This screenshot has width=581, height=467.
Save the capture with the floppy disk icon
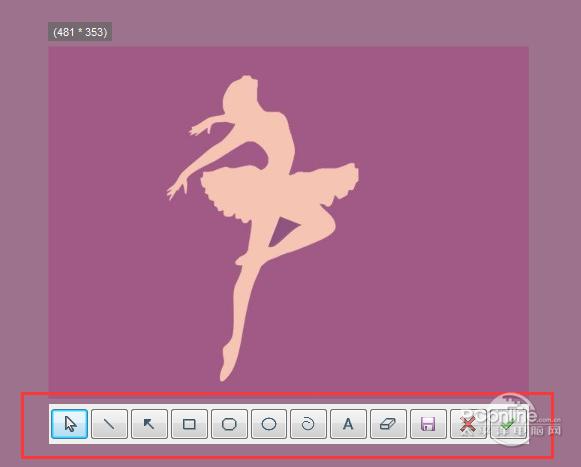pos(428,424)
